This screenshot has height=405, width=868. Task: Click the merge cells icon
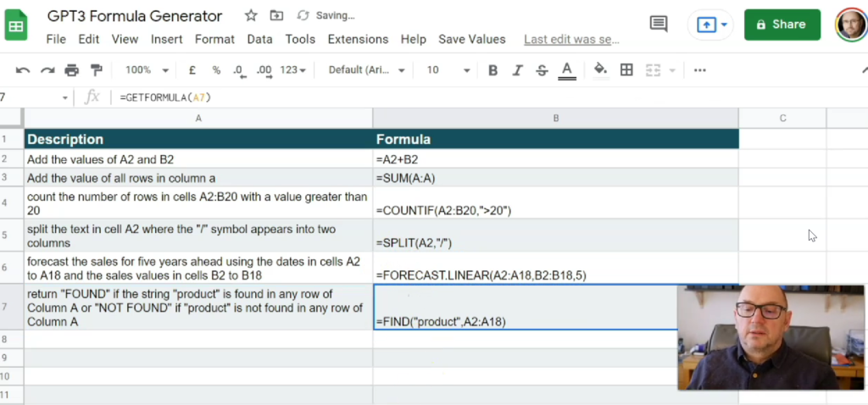[654, 70]
